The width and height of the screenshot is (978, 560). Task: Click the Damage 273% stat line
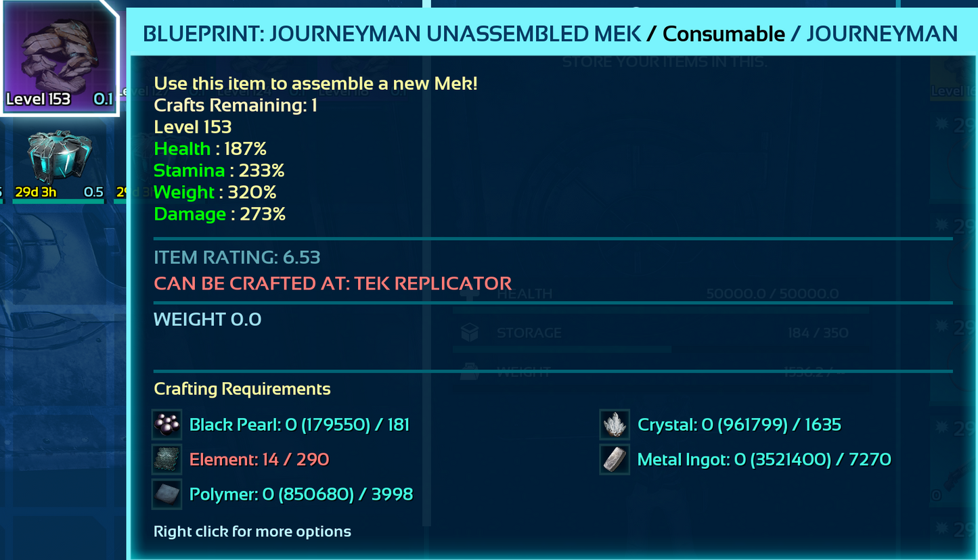(x=220, y=214)
